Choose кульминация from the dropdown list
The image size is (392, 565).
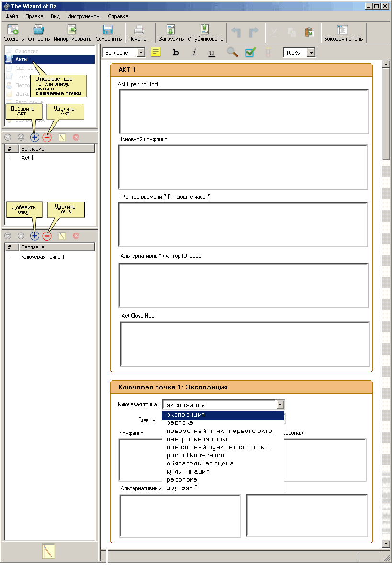pos(223,472)
